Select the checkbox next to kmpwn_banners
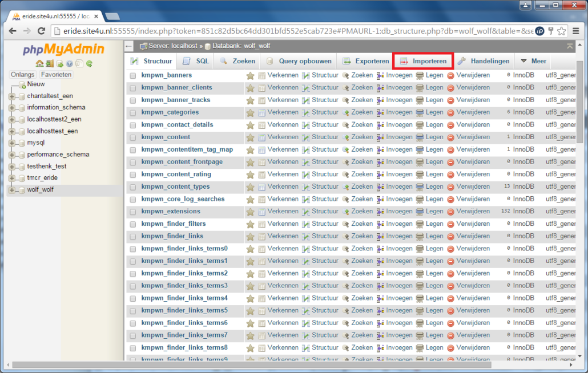 pos(132,75)
